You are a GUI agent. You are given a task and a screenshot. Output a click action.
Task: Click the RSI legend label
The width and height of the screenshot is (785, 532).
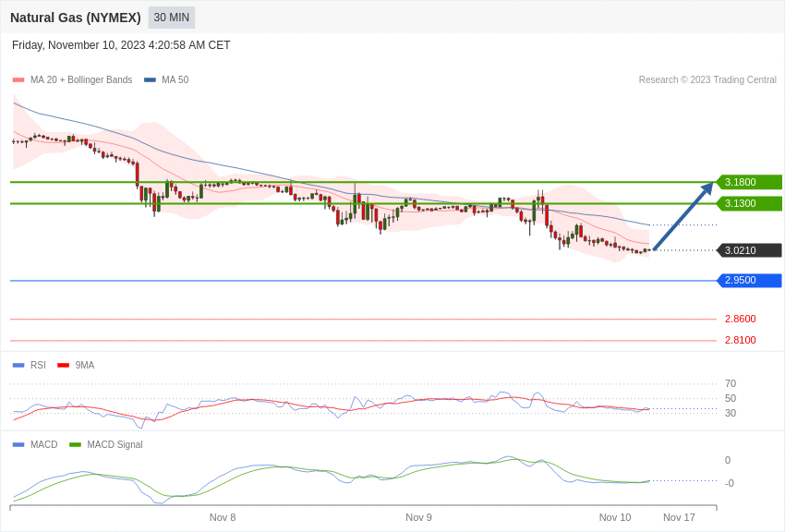(x=38, y=366)
